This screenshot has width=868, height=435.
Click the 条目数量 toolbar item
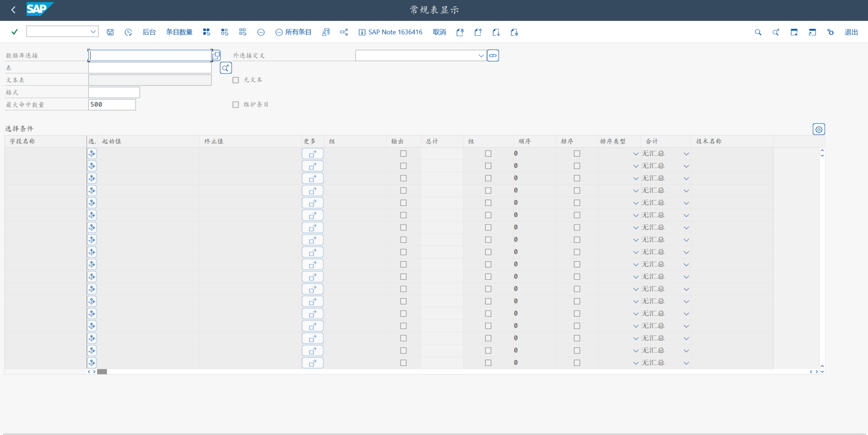coord(179,32)
